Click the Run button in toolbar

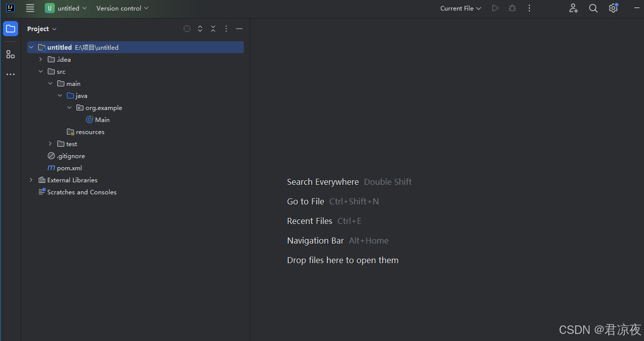pyautogui.click(x=495, y=8)
